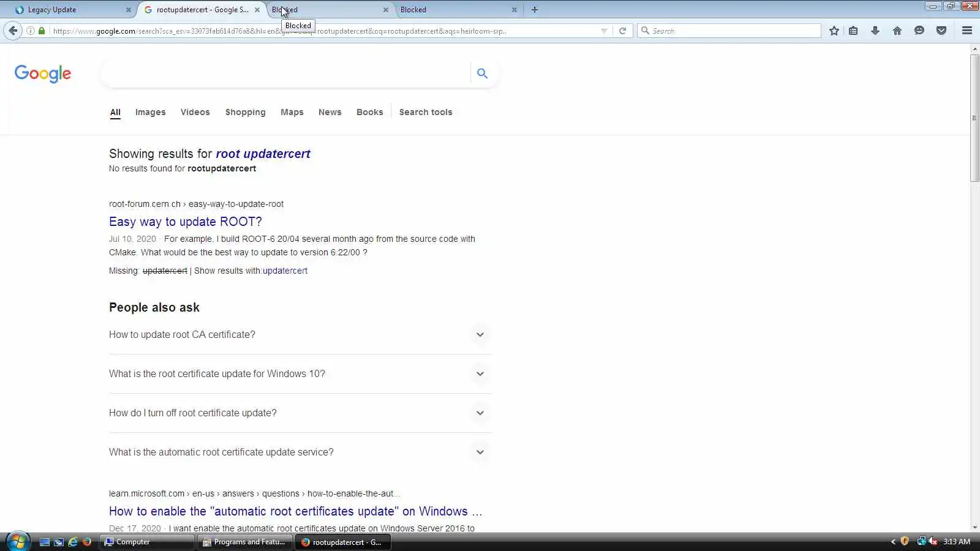Screen dimensions: 980x551
Task: Open the network tray icon
Action: tap(921, 541)
